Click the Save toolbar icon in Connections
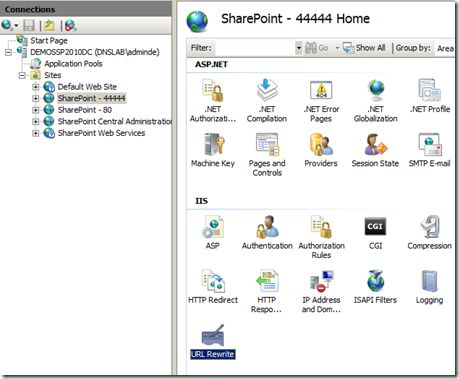Screen dimensions: 459x379 [29, 25]
